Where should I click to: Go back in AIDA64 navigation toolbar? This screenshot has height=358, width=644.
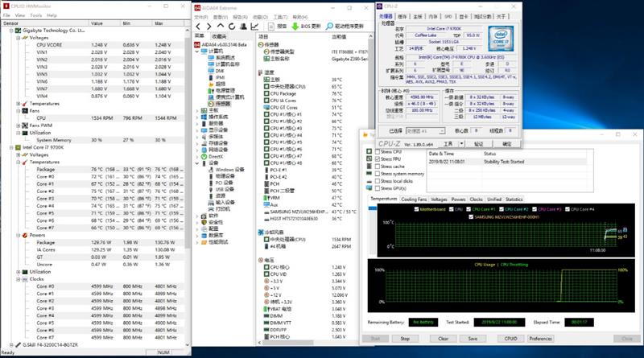pyautogui.click(x=198, y=27)
